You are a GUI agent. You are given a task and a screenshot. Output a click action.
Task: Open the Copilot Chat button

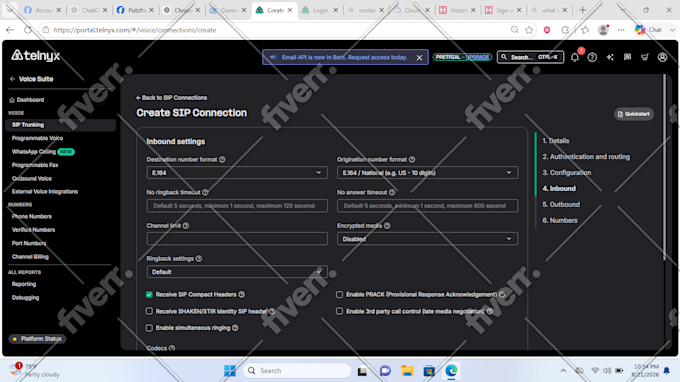pos(649,30)
